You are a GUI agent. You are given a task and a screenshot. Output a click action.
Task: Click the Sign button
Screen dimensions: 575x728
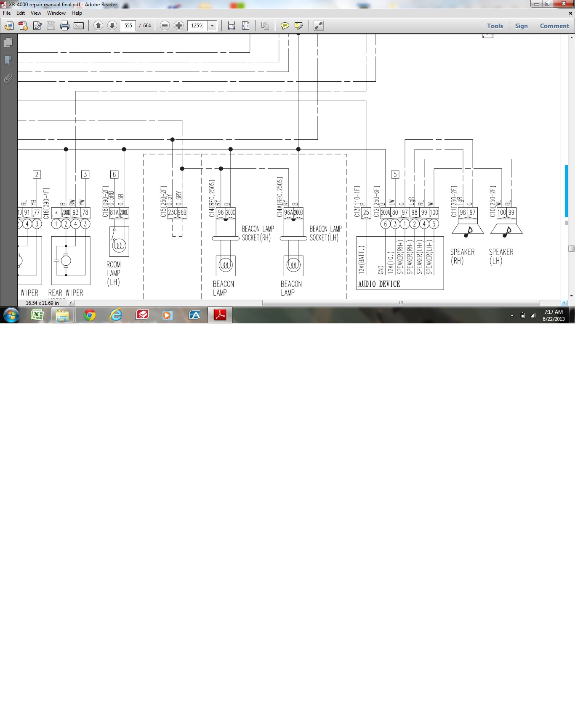click(521, 26)
